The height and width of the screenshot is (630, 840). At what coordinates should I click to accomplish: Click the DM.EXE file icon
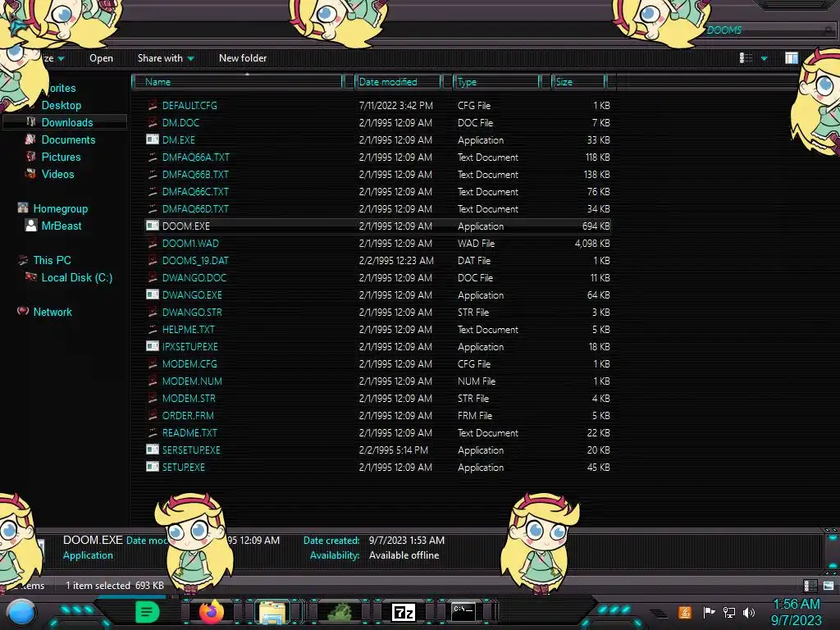(x=153, y=139)
